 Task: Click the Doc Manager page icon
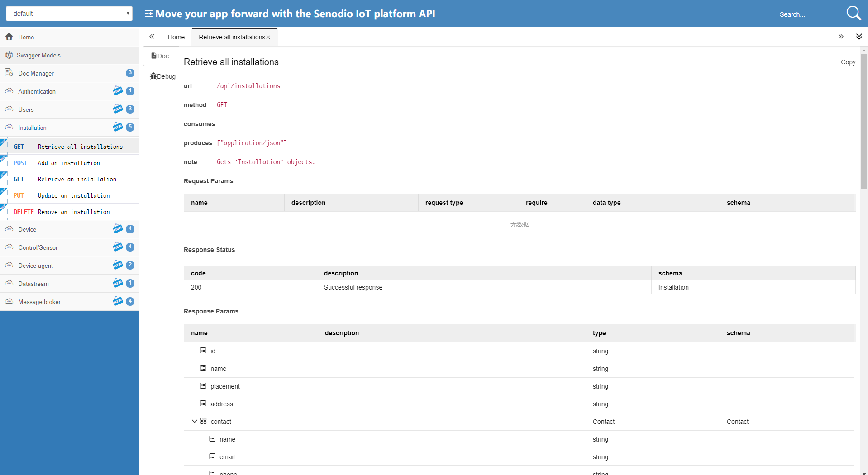pyautogui.click(x=9, y=73)
